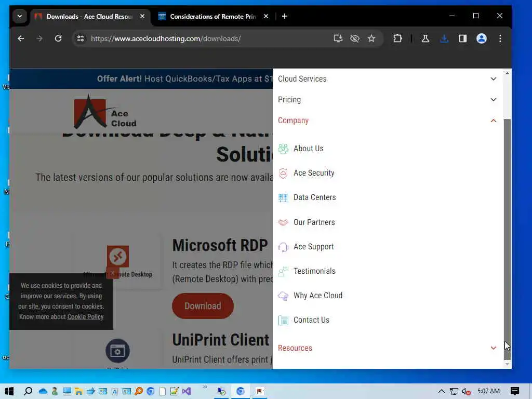Open Ace Support link
532x399 pixels.
pos(313,247)
